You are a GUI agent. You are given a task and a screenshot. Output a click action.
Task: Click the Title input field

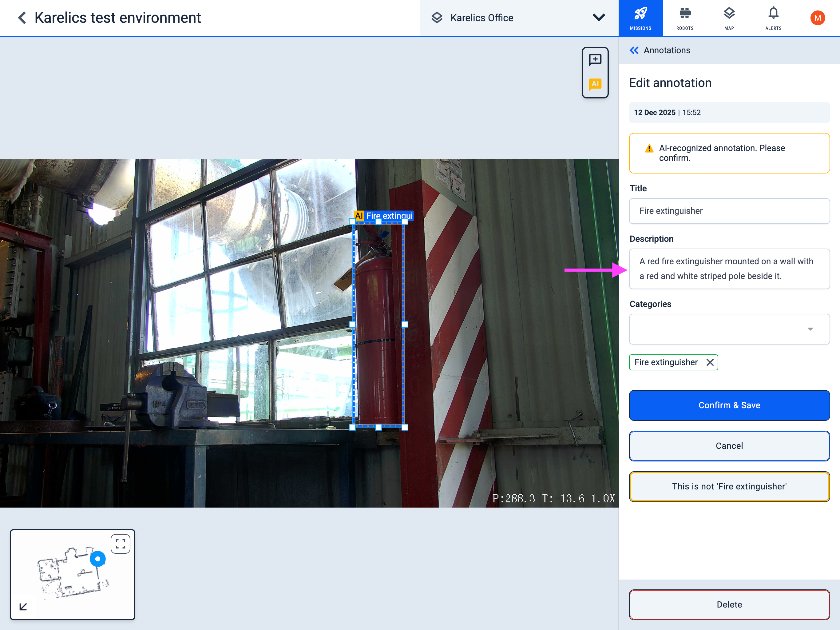coord(729,211)
